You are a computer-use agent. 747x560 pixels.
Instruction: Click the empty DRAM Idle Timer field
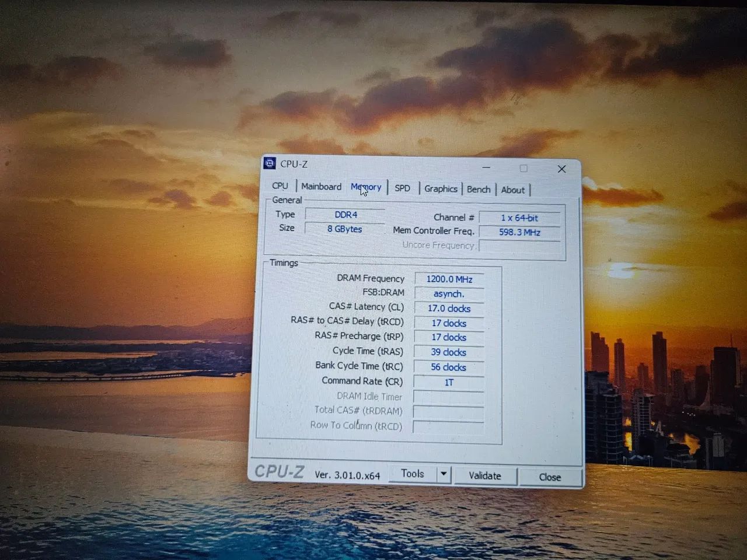[449, 397]
